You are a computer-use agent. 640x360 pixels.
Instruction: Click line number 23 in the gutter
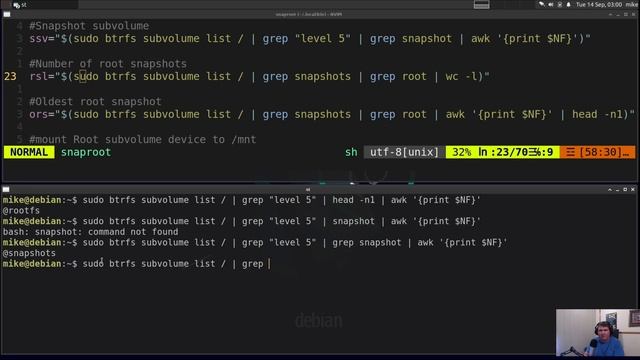[x=10, y=76]
